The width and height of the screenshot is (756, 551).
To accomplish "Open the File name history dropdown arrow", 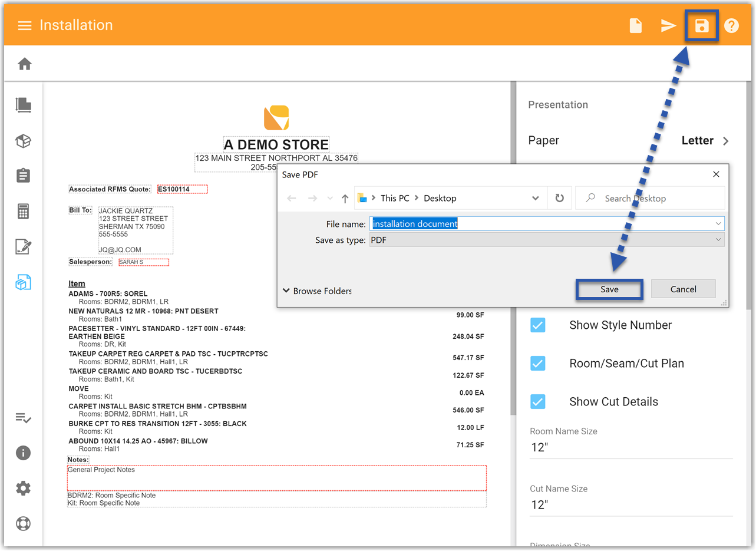I will (x=718, y=224).
